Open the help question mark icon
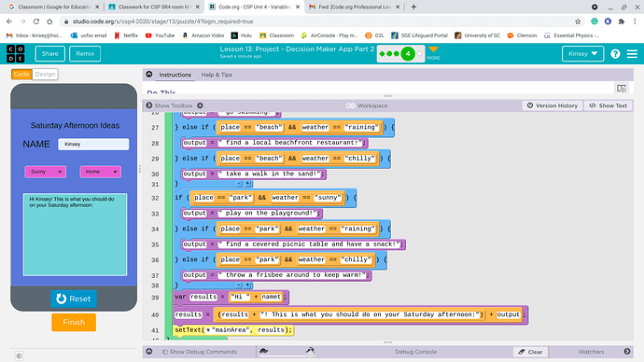 click(x=615, y=54)
